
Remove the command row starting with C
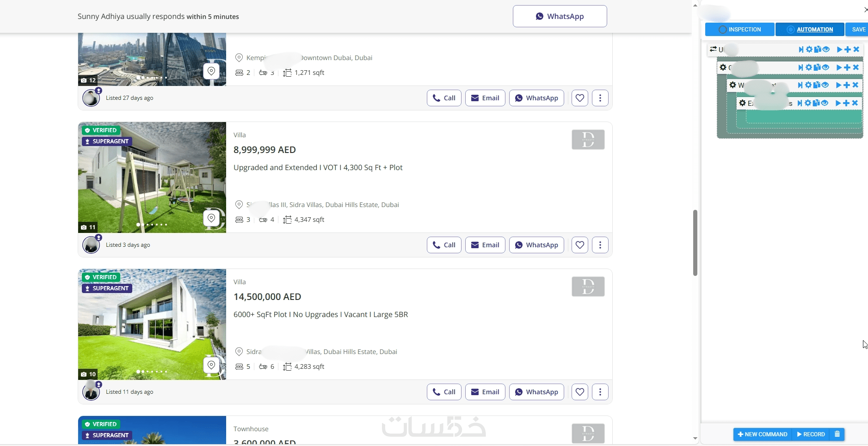tap(856, 67)
